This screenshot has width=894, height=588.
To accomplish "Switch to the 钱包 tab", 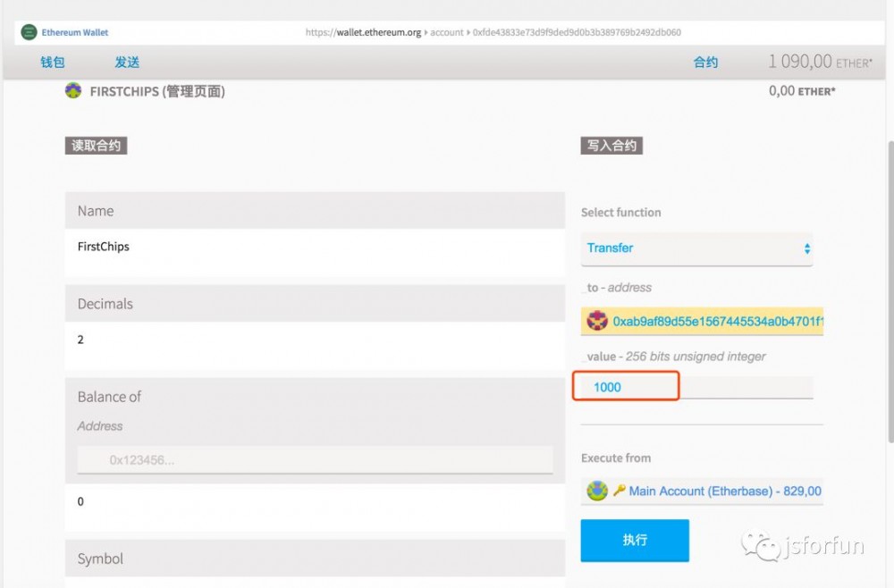I will pyautogui.click(x=51, y=62).
